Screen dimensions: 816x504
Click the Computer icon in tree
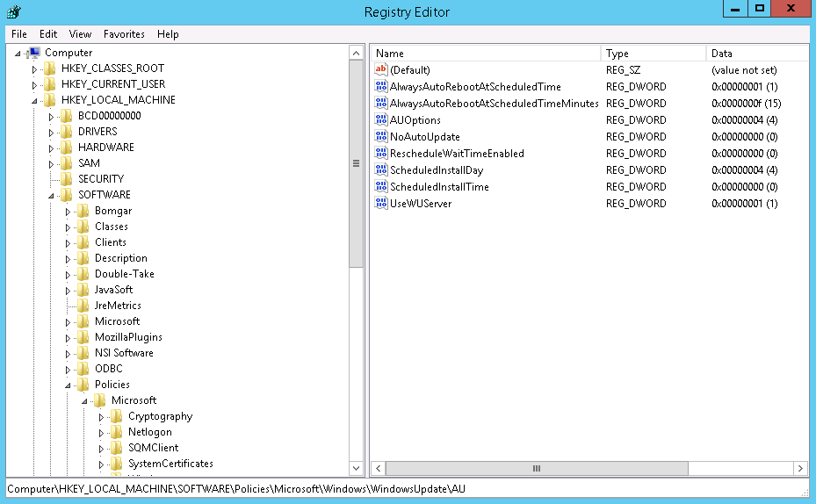point(34,53)
